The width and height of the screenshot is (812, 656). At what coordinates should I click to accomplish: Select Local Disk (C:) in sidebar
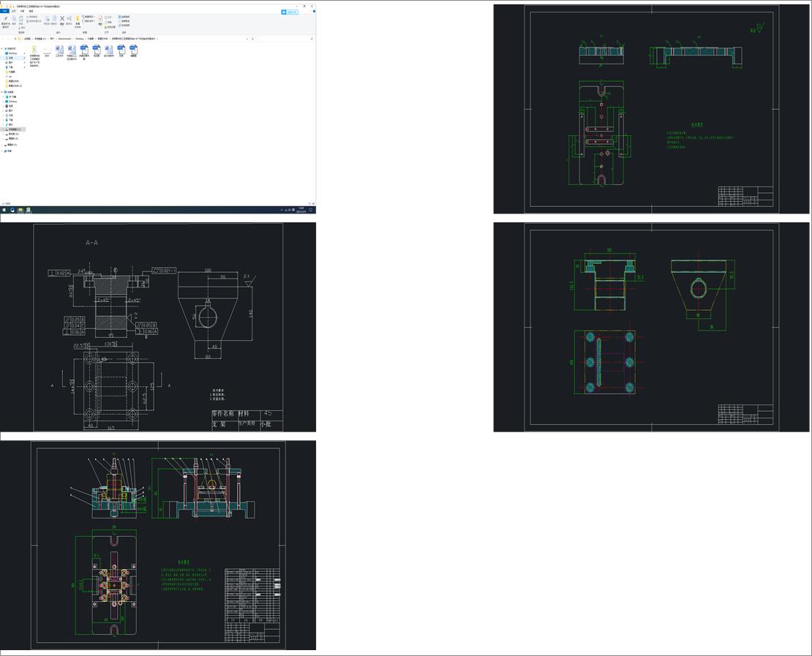pyautogui.click(x=14, y=129)
